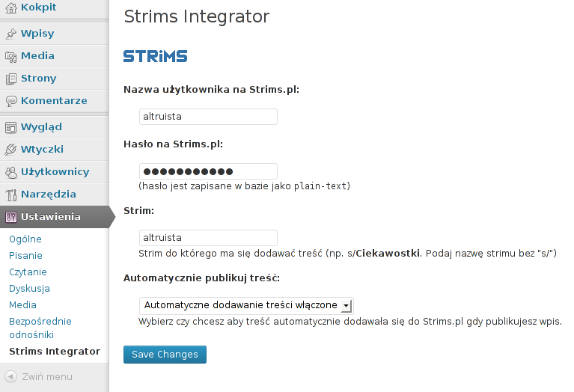Click dropdown arrow of Automatyczne dodawanie select
The height and width of the screenshot is (392, 574).
346,306
